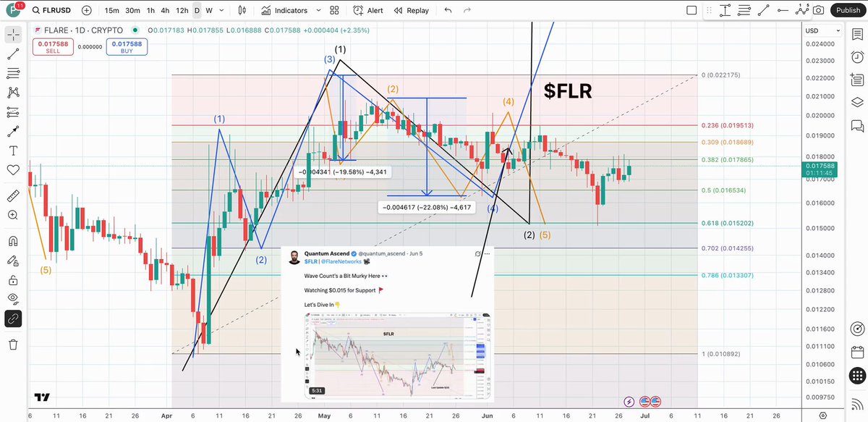Switch to the 1h timeframe
This screenshot has width=868, height=422.
coord(150,11)
